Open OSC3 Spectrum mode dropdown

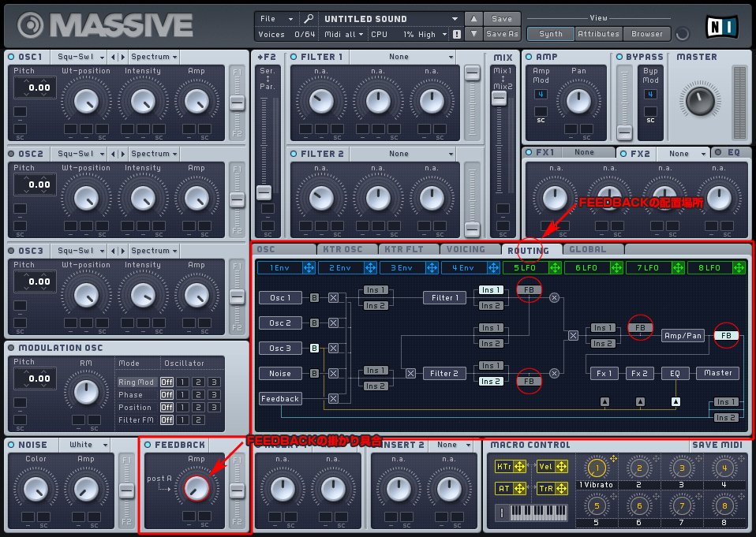[x=155, y=251]
